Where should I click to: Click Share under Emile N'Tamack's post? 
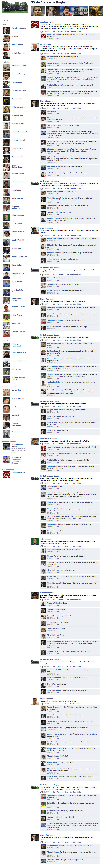click(x=67, y=236)
